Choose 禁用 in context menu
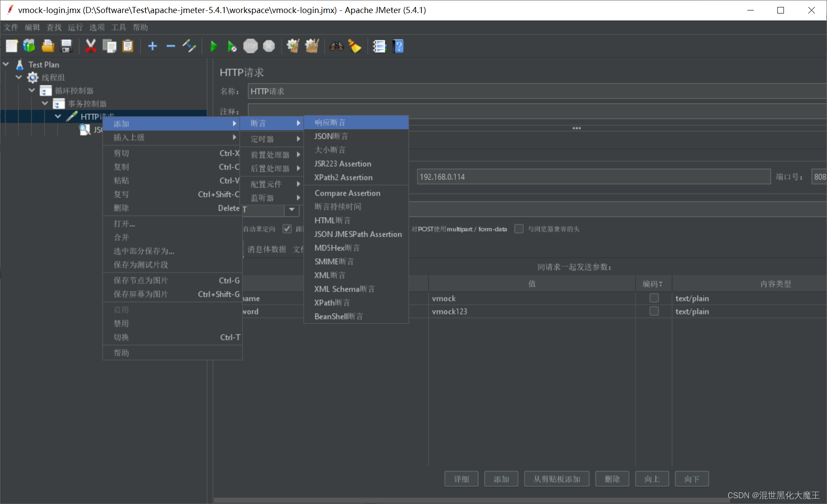The height and width of the screenshot is (504, 827). (172, 323)
